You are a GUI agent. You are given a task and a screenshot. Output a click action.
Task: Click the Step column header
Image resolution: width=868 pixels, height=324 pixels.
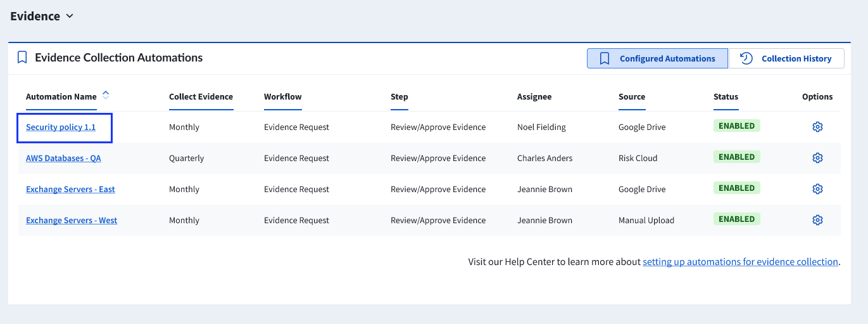click(399, 96)
